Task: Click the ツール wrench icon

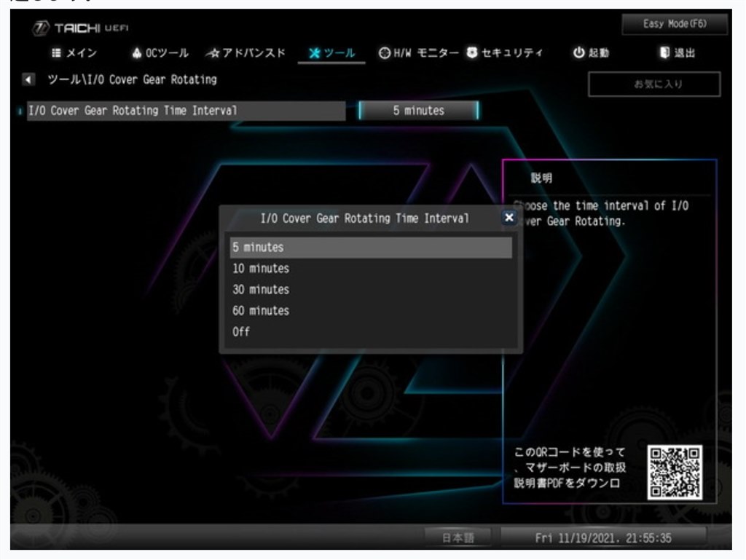Action: pyautogui.click(x=314, y=53)
